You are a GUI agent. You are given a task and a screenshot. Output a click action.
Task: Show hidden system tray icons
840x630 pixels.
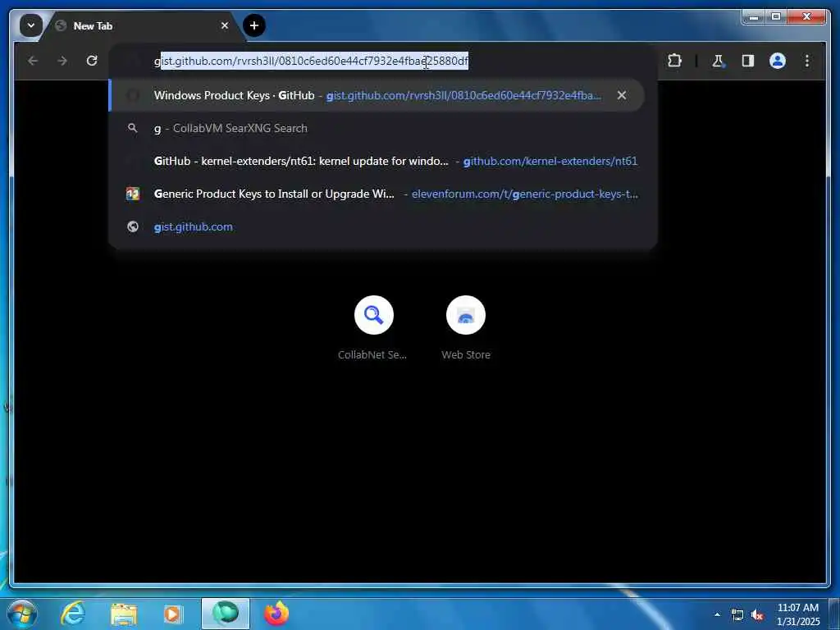[x=717, y=614]
